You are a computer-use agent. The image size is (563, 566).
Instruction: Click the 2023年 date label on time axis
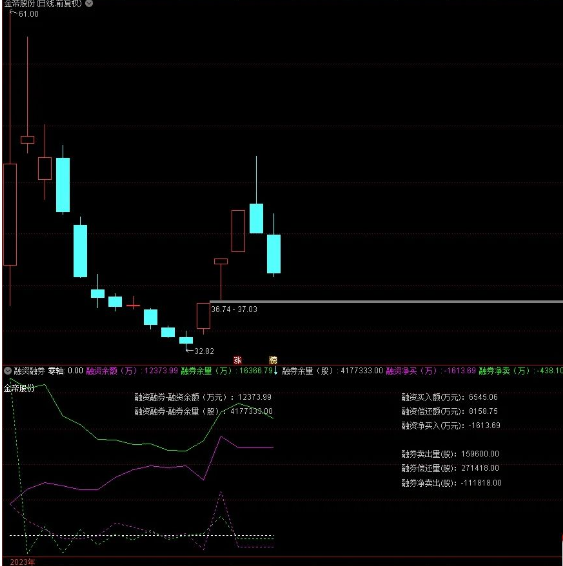coord(22,562)
